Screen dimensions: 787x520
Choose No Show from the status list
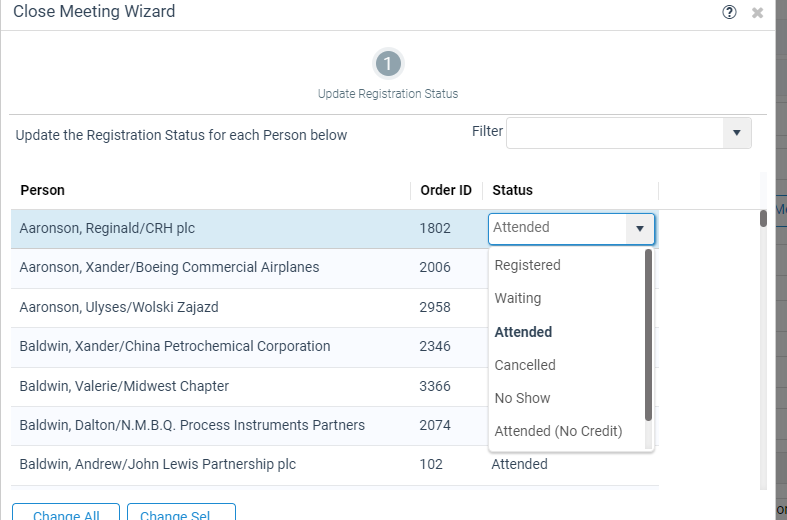567,398
